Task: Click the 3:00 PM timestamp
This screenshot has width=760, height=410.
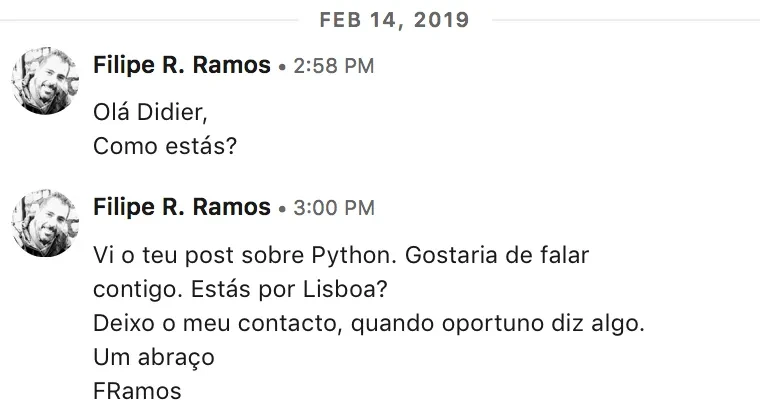Action: coord(334,208)
